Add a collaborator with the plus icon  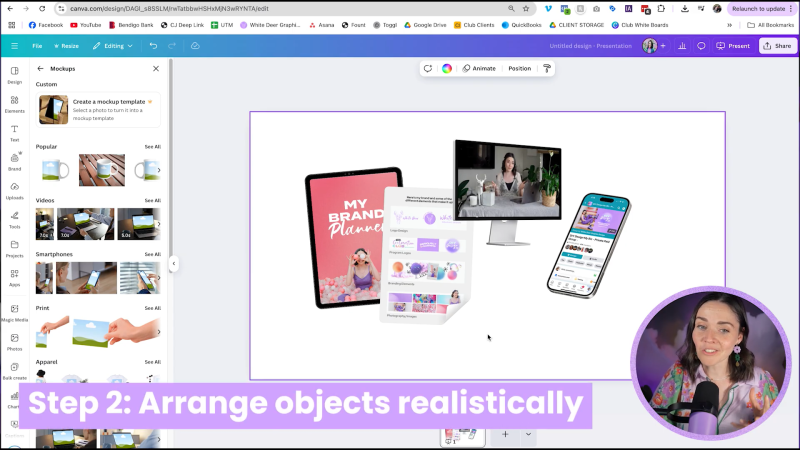pyautogui.click(x=663, y=46)
